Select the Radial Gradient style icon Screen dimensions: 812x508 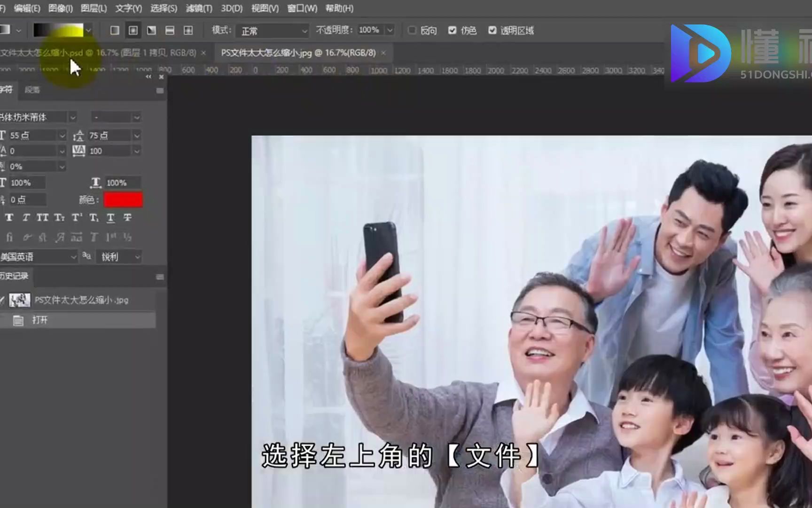pyautogui.click(x=133, y=30)
